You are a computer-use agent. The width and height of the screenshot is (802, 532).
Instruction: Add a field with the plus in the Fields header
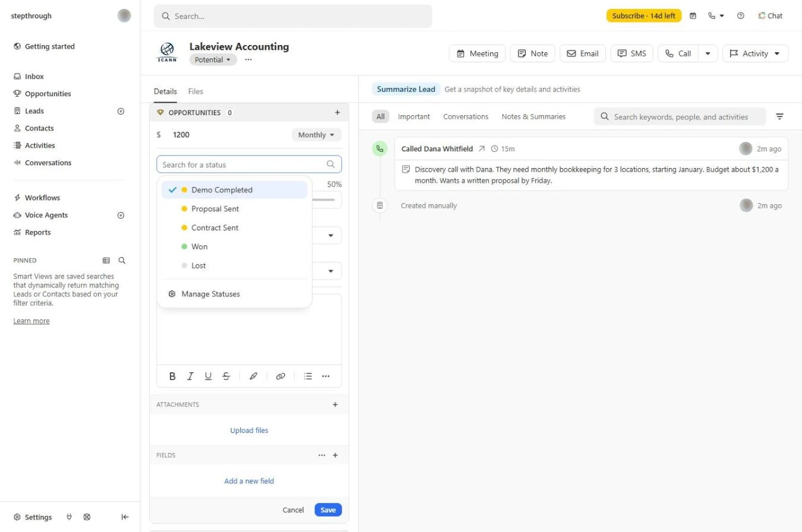click(x=335, y=455)
